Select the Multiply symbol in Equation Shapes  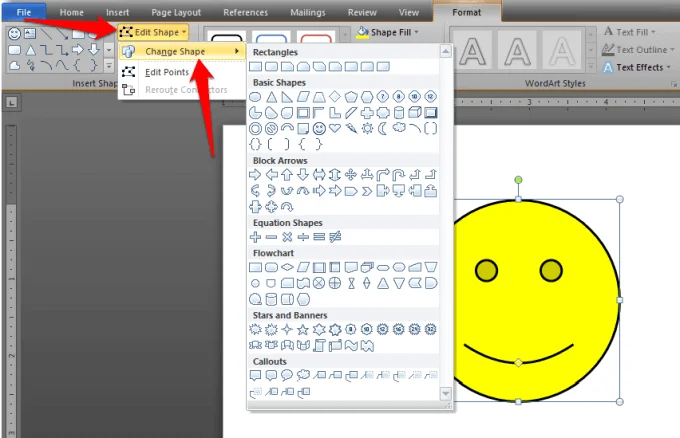tap(287, 237)
